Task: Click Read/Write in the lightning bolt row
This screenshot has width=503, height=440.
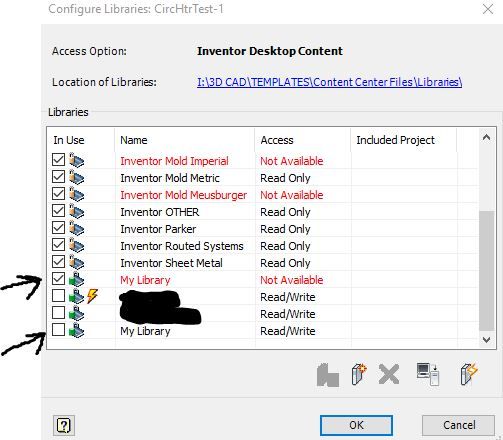Action: tap(288, 297)
